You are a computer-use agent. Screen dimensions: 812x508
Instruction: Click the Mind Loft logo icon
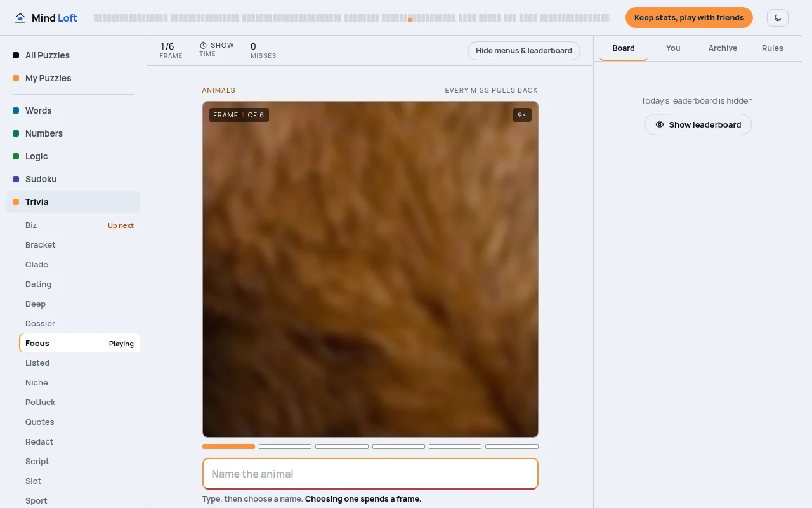click(21, 18)
